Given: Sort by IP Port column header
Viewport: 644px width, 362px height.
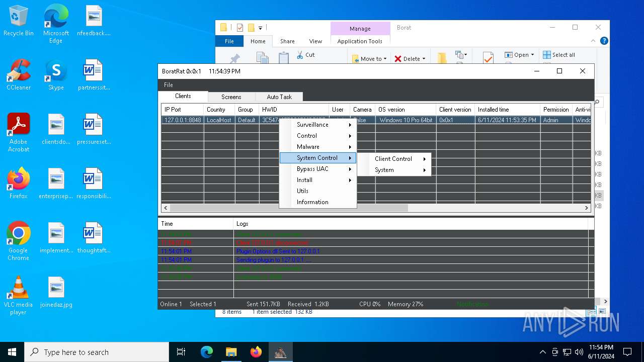Looking at the screenshot, I should coord(183,110).
